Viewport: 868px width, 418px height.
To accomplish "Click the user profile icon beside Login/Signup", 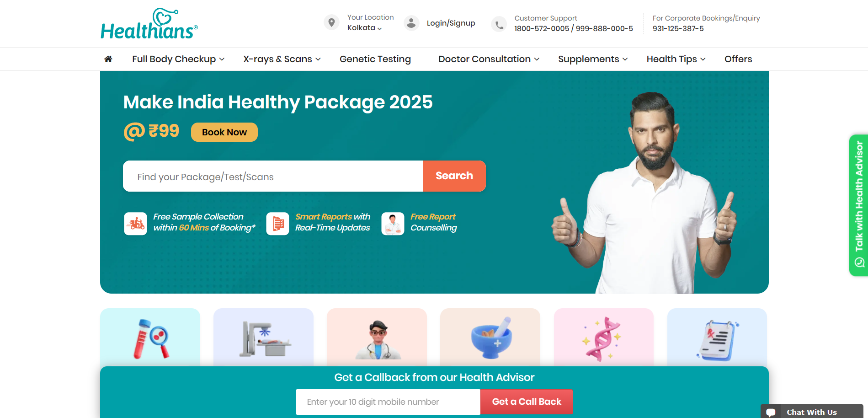I will point(411,23).
